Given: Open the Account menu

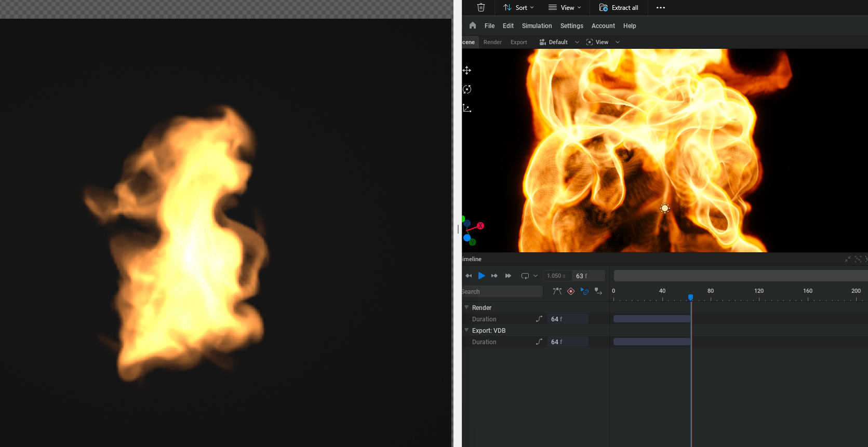Looking at the screenshot, I should [x=603, y=26].
